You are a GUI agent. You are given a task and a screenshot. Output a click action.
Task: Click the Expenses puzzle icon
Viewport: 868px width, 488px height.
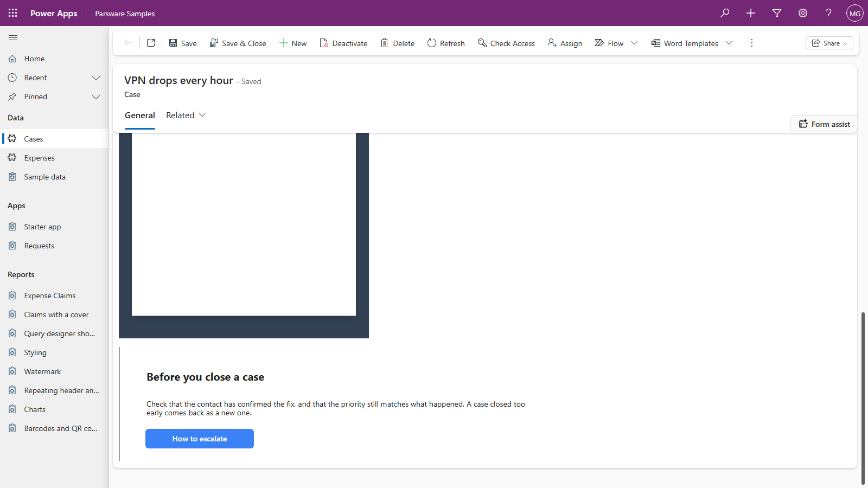(12, 158)
